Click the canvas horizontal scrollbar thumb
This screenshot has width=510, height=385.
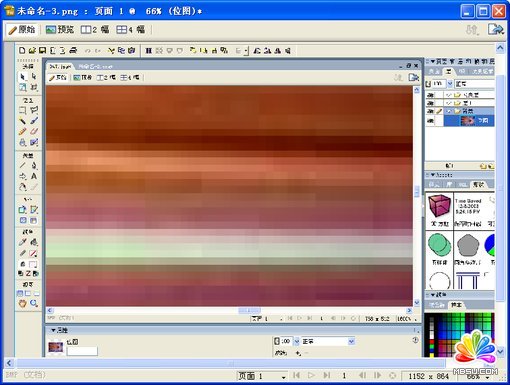click(249, 310)
